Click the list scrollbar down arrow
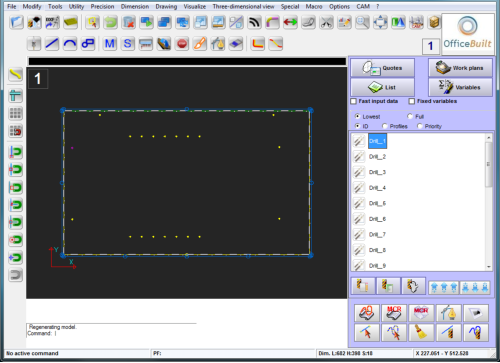The width and height of the screenshot is (500, 363). coord(489,267)
